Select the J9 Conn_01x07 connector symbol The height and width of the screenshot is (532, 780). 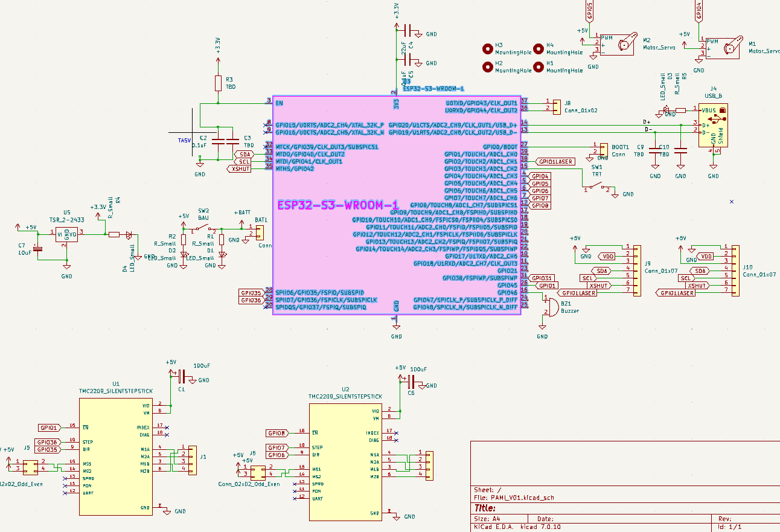pos(637,270)
